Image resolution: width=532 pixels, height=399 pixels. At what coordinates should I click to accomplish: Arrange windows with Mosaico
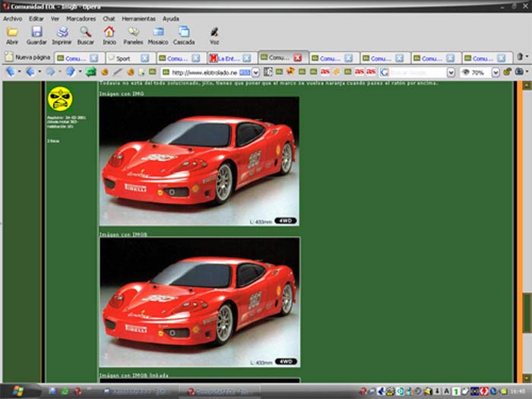click(158, 32)
